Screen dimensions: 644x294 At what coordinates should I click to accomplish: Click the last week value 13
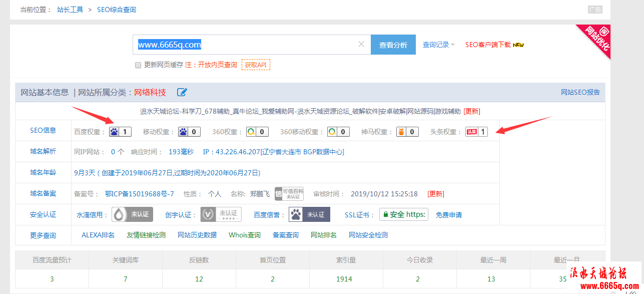click(491, 279)
